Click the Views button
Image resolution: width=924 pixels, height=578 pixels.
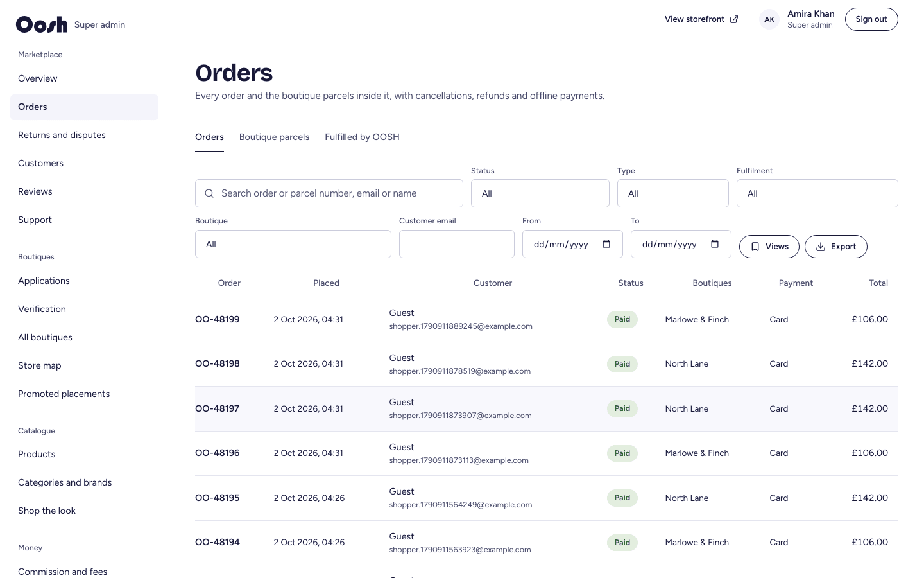tap(769, 247)
